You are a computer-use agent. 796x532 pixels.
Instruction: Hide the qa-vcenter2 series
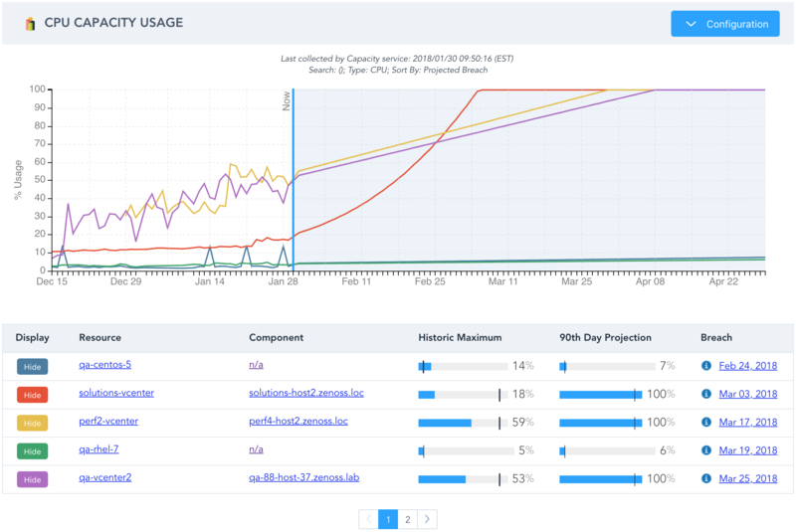(x=33, y=479)
